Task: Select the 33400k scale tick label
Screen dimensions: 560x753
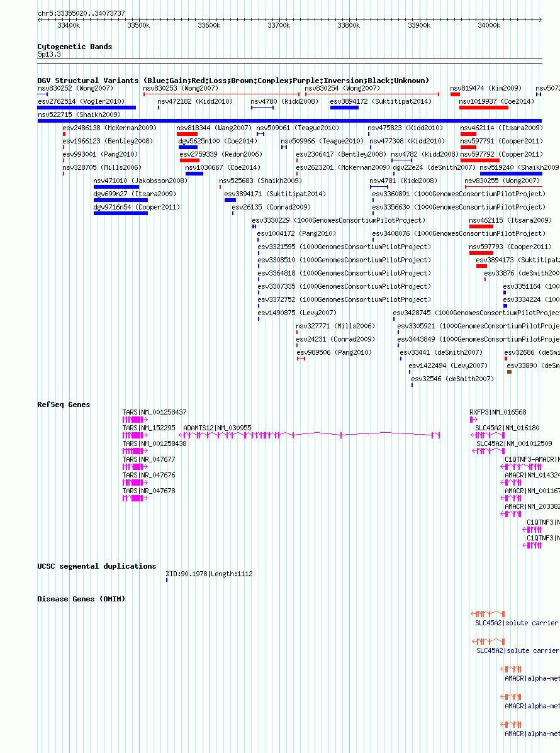Action: tap(69, 25)
